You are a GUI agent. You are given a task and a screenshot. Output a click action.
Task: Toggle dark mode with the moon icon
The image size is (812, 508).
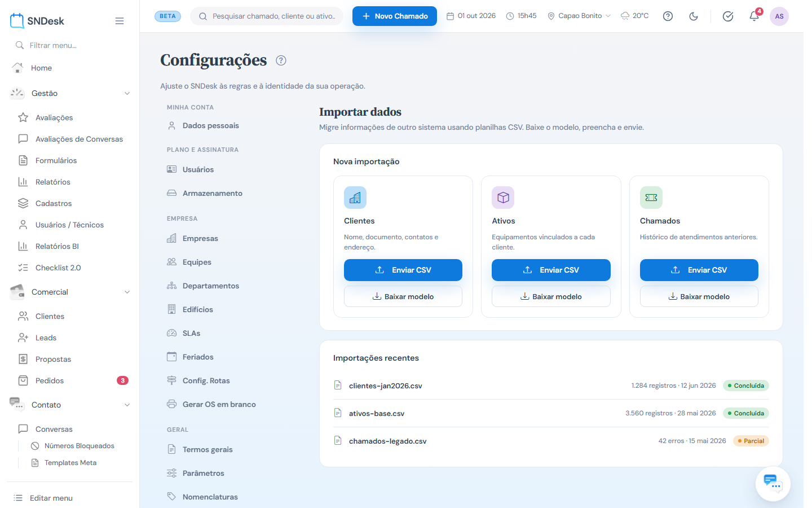[694, 16]
